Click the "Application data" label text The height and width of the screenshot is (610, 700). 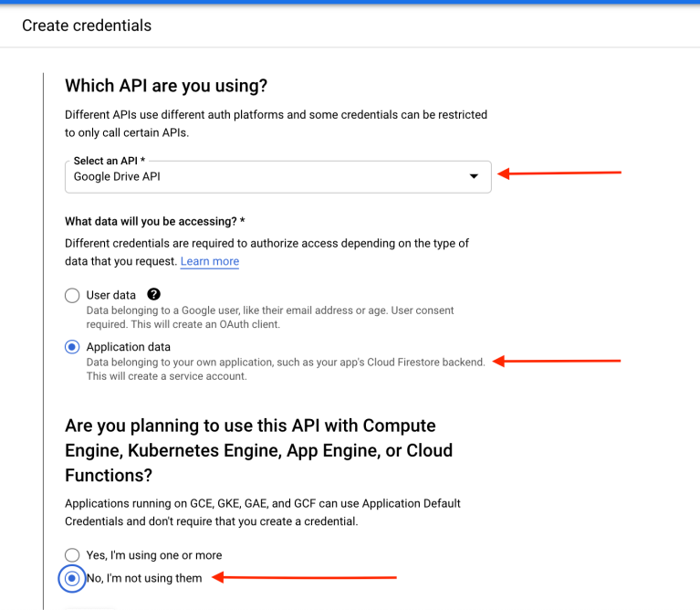pyautogui.click(x=129, y=347)
